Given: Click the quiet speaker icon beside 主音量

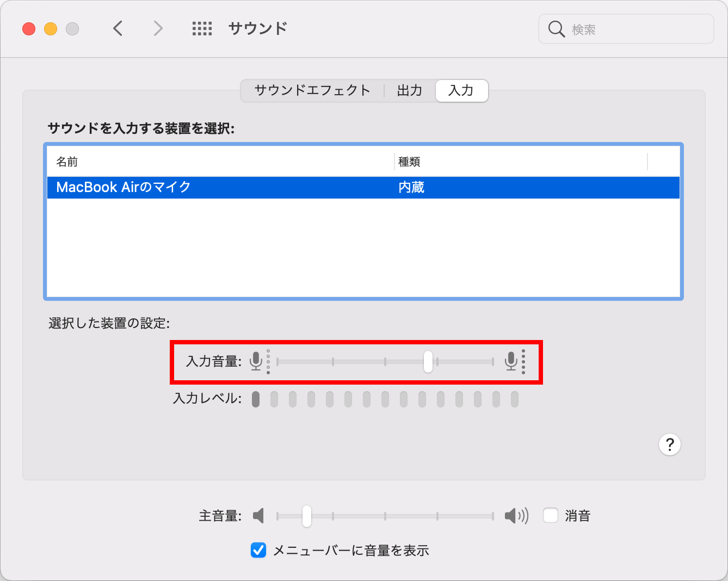Looking at the screenshot, I should click(x=258, y=516).
